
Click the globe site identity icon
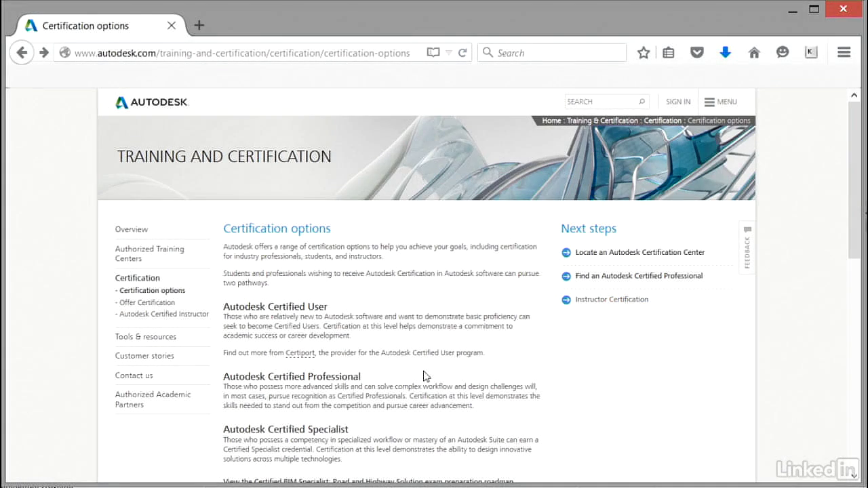click(x=64, y=53)
